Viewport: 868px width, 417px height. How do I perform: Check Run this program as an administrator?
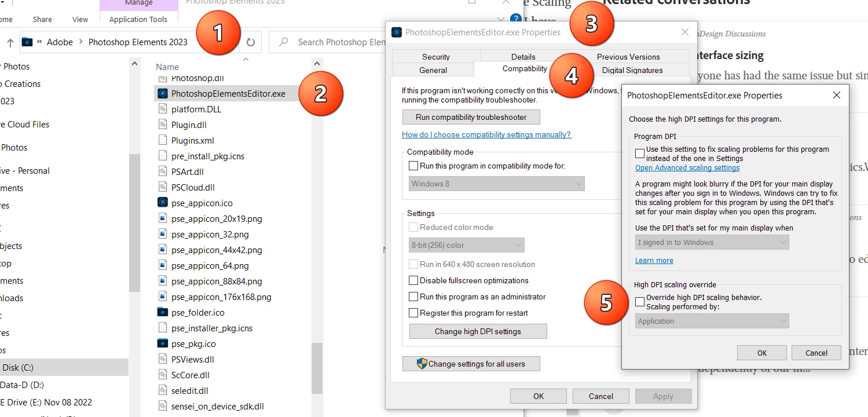[x=413, y=297]
